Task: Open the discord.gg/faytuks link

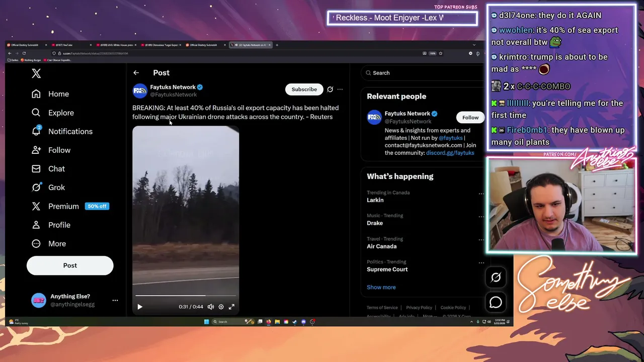Action: [450, 153]
